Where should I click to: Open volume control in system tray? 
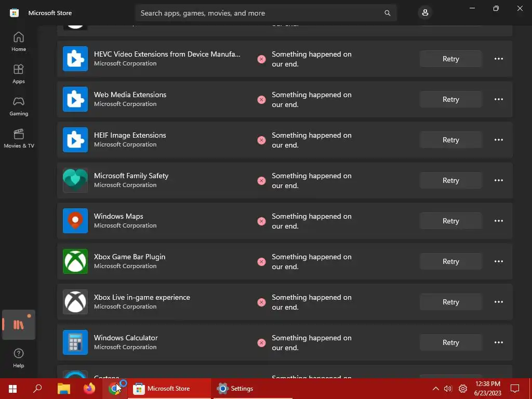point(448,389)
